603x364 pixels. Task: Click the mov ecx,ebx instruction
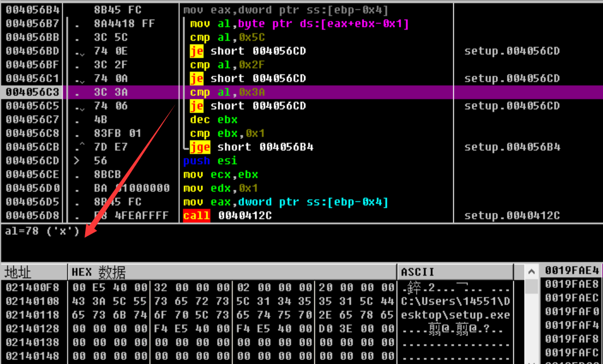pos(221,174)
